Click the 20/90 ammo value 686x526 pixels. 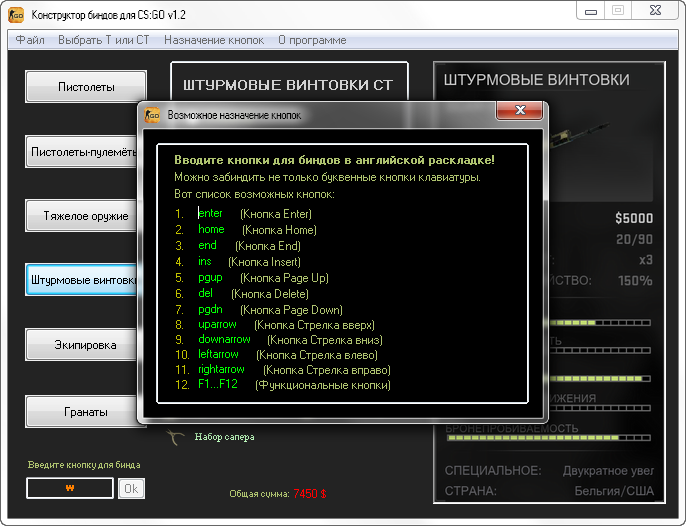634,239
